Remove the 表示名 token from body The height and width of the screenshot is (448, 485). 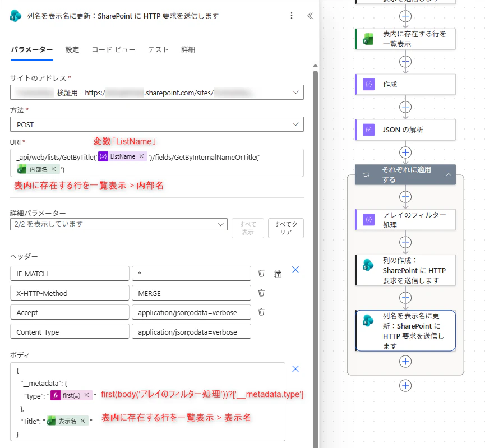pyautogui.click(x=82, y=421)
